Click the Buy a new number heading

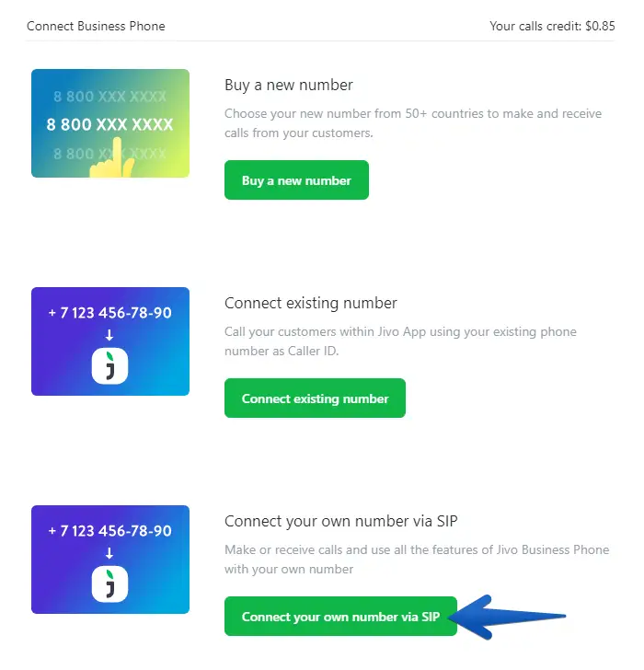point(289,86)
